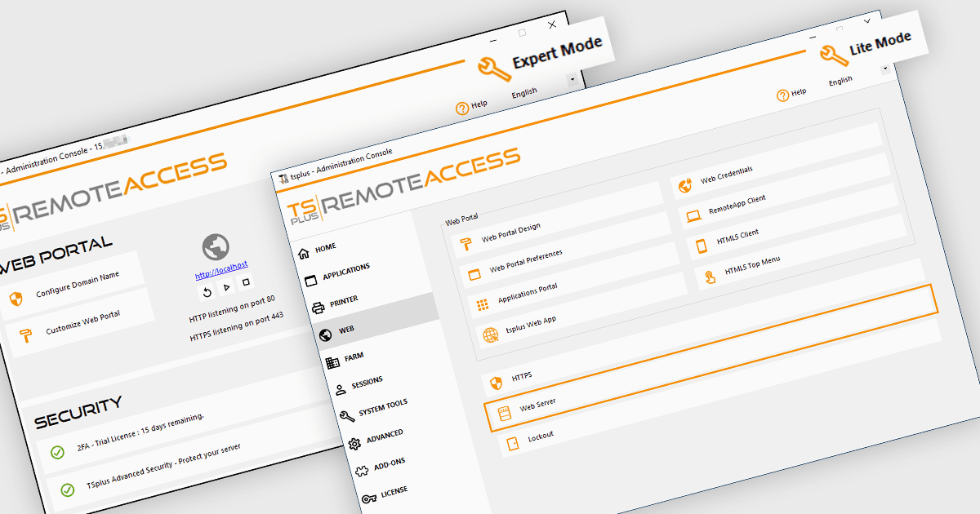Click the Web Server icon
Image resolution: width=980 pixels, height=514 pixels.
(504, 414)
